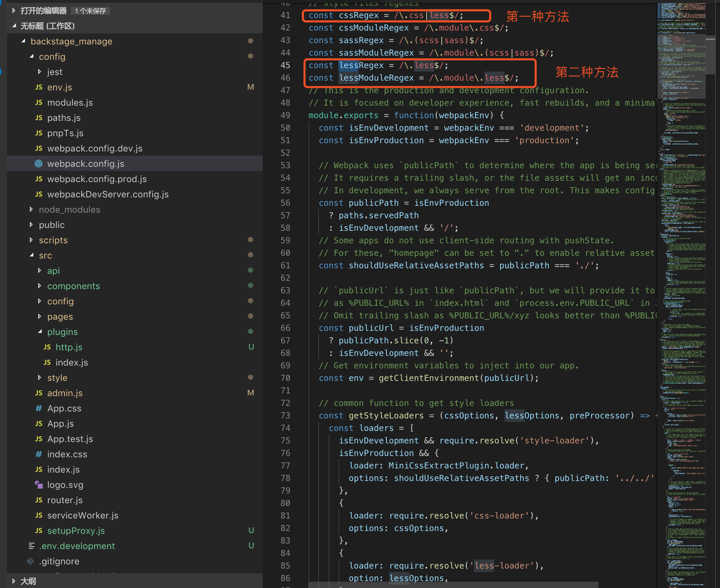Click the JS icon beside webpack.config.dev.js
Image resolution: width=720 pixels, height=588 pixels.
[39, 148]
